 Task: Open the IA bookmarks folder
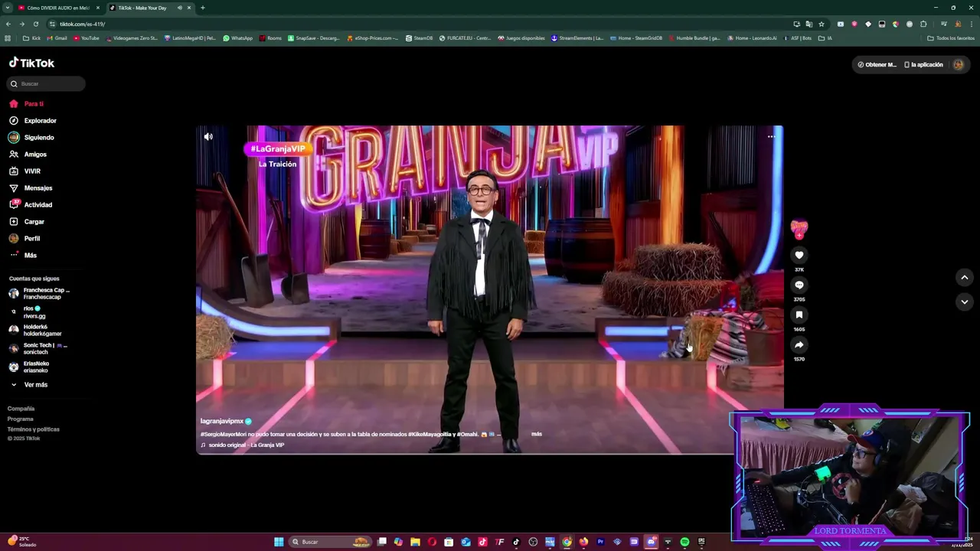tap(825, 38)
